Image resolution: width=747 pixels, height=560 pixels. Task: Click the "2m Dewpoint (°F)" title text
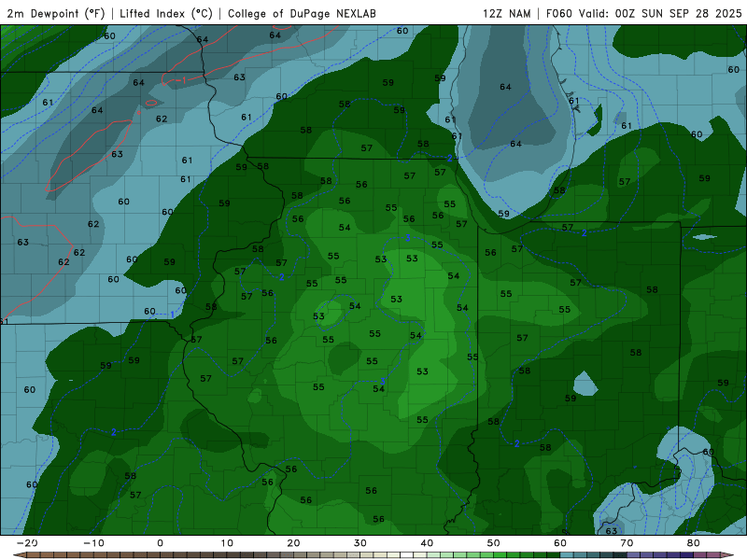click(x=56, y=13)
